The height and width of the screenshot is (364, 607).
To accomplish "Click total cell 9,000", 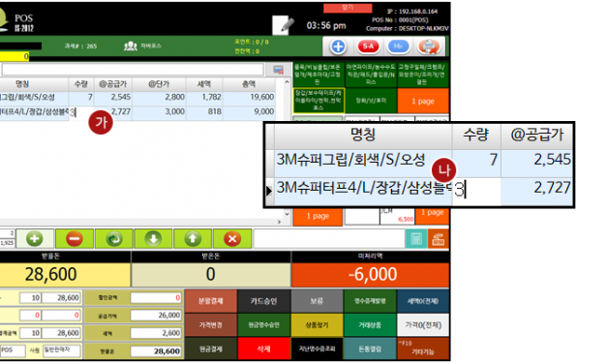I will (249, 112).
